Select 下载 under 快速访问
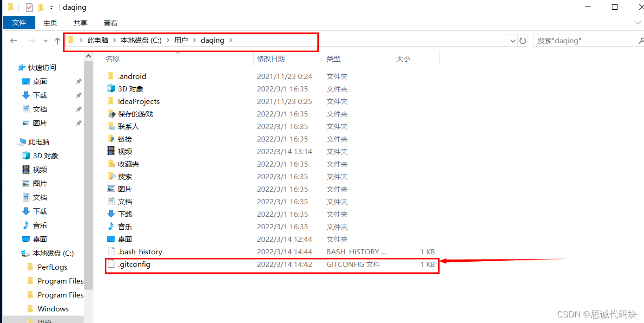 [40, 96]
